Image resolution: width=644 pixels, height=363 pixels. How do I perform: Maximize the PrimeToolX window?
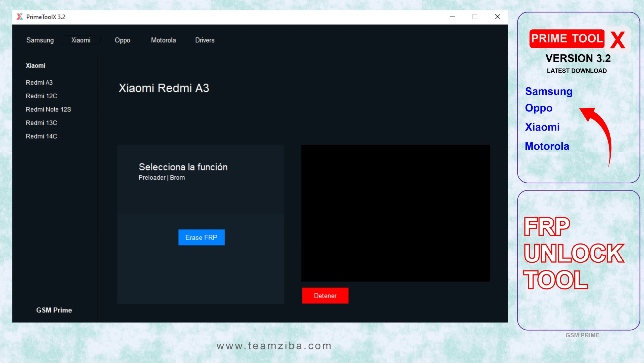point(475,17)
